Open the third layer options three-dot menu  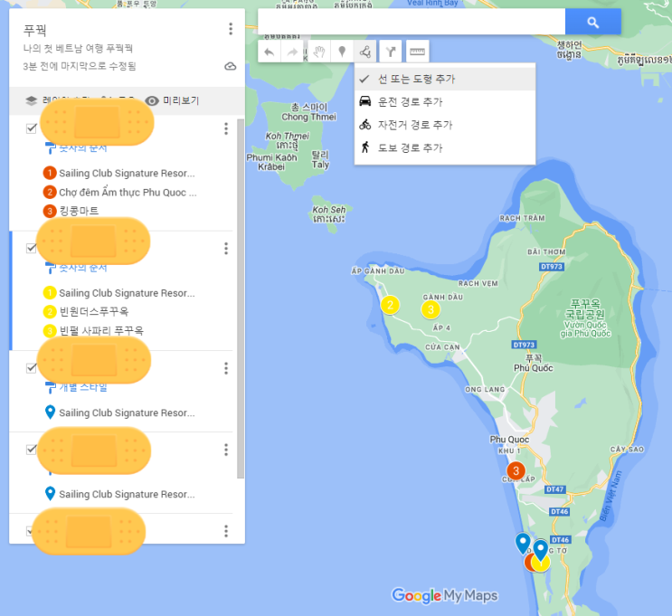pos(226,368)
